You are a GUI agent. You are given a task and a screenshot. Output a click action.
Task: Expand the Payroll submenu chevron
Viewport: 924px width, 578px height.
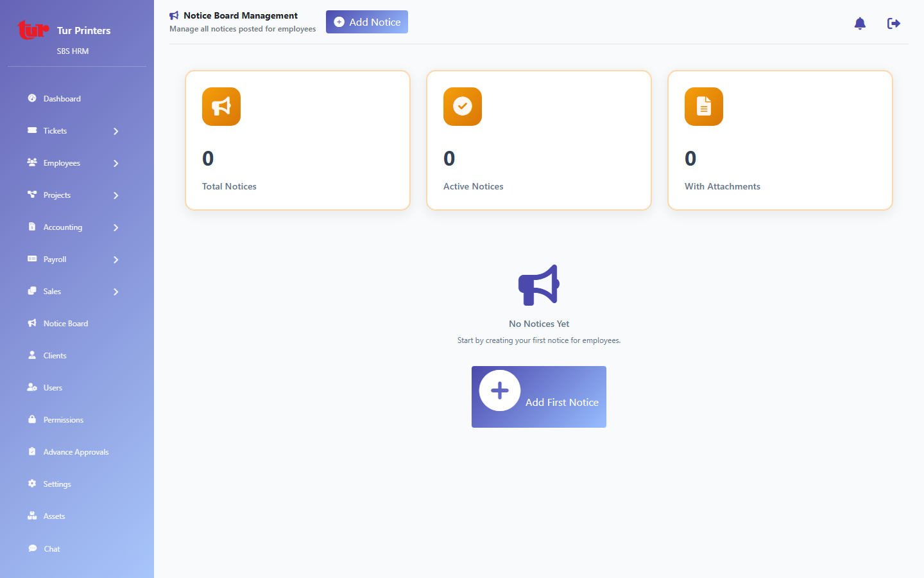pyautogui.click(x=116, y=259)
